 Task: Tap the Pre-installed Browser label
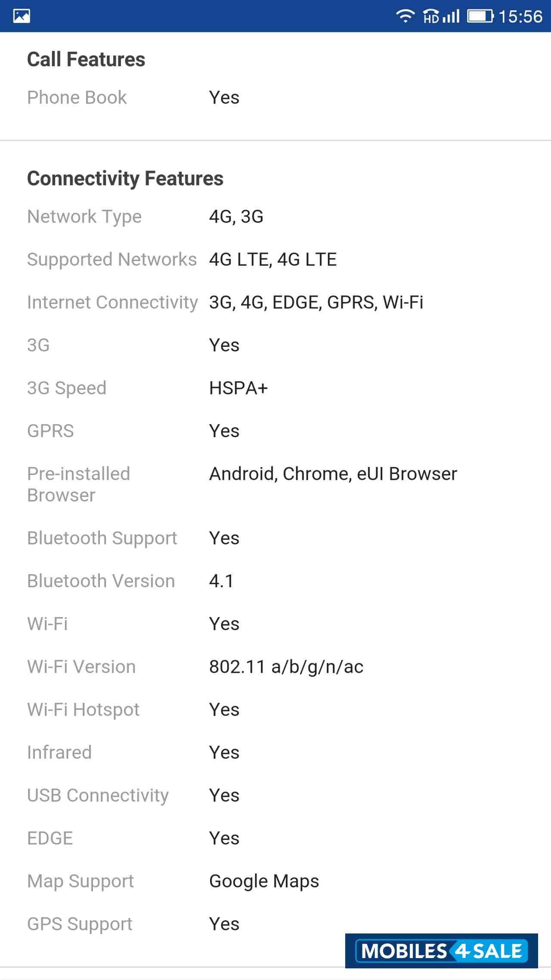[x=79, y=485]
